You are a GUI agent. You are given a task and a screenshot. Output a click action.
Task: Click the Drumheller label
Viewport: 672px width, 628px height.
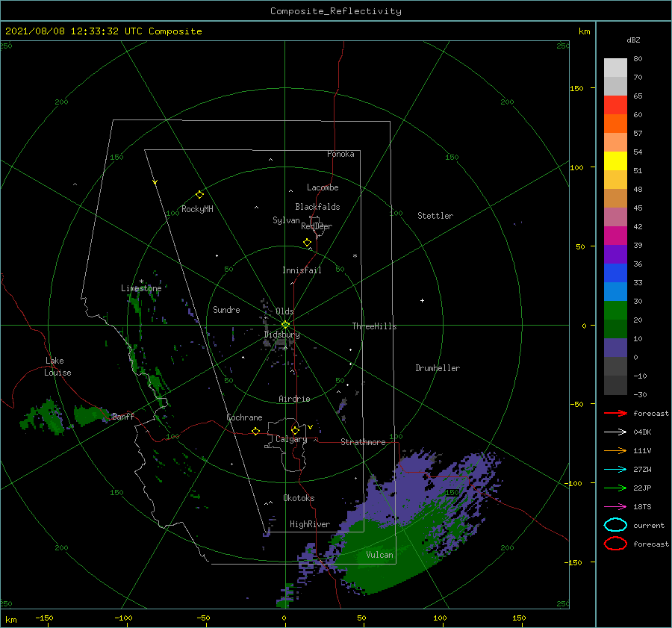(x=438, y=368)
